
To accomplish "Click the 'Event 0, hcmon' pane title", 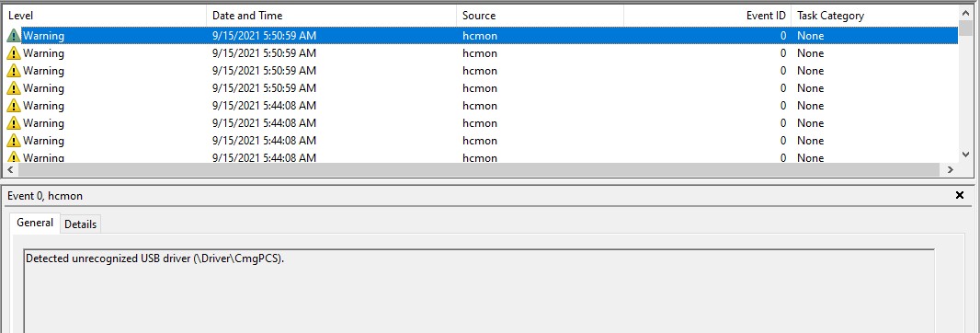I will click(x=45, y=196).
